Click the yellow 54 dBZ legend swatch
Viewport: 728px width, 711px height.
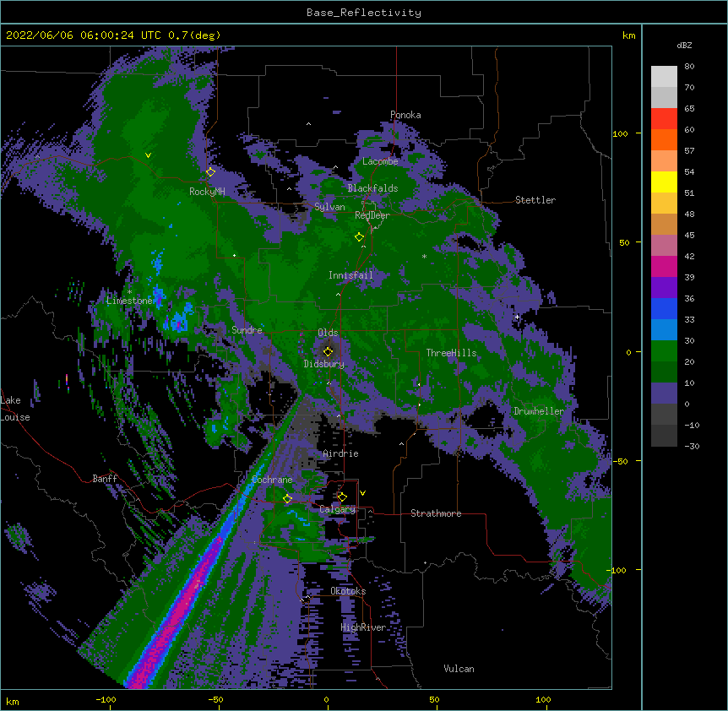pos(664,182)
